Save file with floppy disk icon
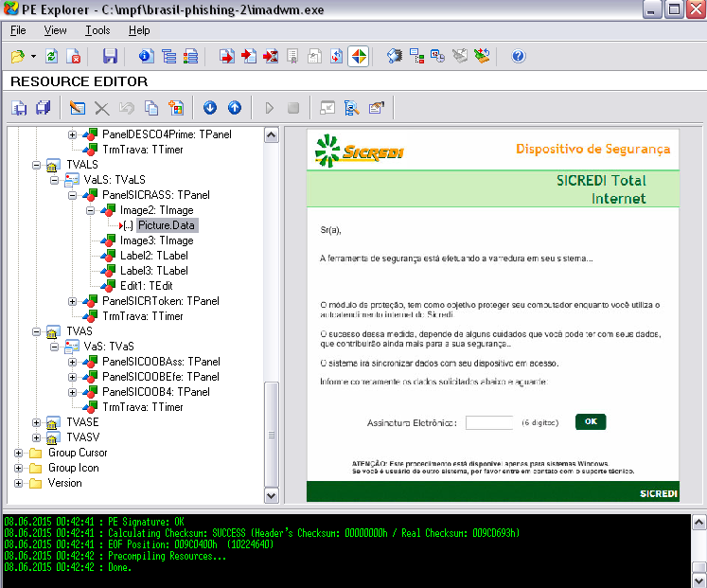 click(x=110, y=57)
